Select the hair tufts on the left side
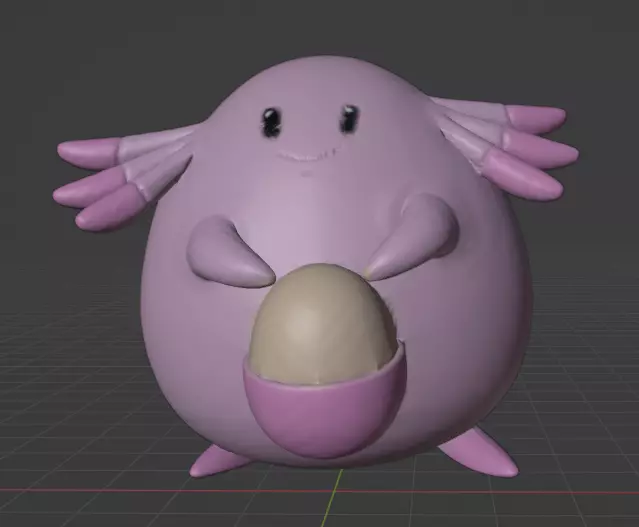The width and height of the screenshot is (639, 527). (124, 175)
